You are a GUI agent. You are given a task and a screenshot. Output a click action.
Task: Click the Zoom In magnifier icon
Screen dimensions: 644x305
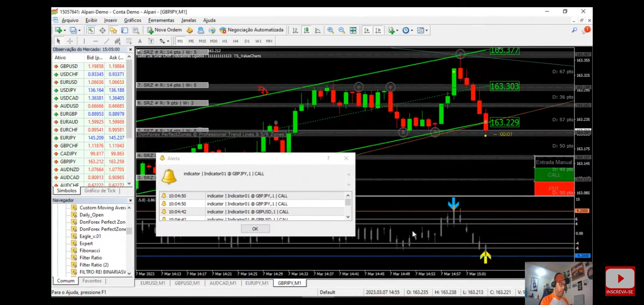[x=330, y=30]
